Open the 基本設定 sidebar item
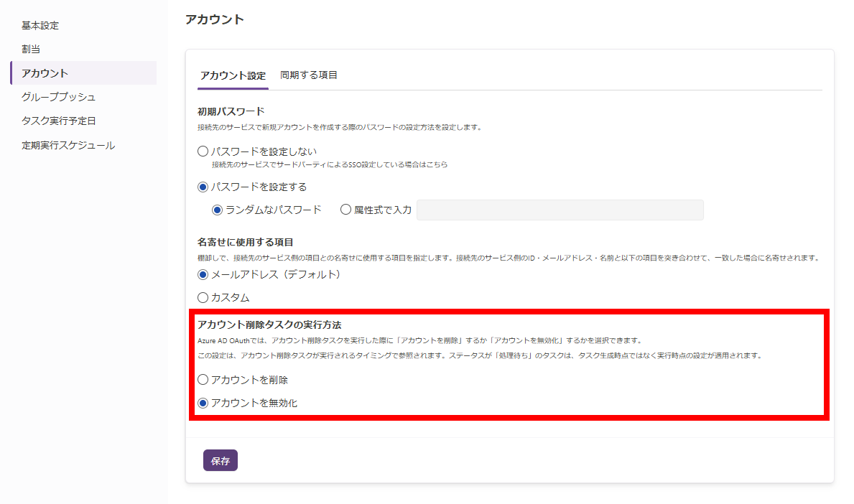Image resolution: width=854 pixels, height=504 pixels. coord(40,26)
